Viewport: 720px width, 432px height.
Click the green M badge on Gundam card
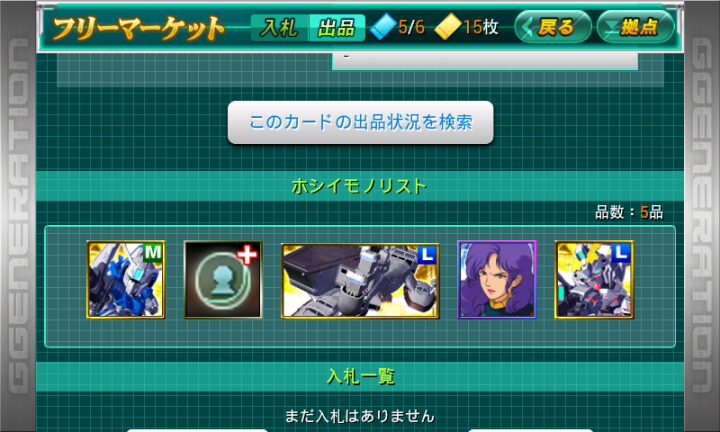tap(152, 252)
